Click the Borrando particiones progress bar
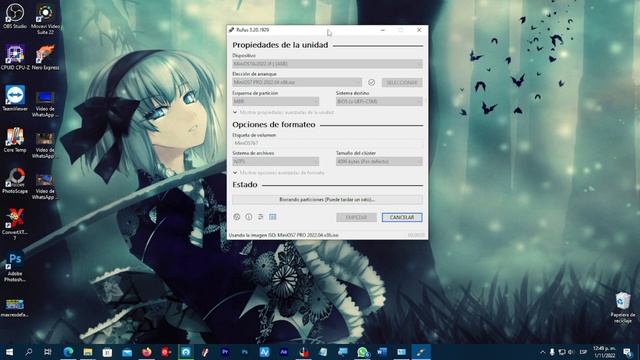Viewport: 640px width, 360px height. (327, 200)
